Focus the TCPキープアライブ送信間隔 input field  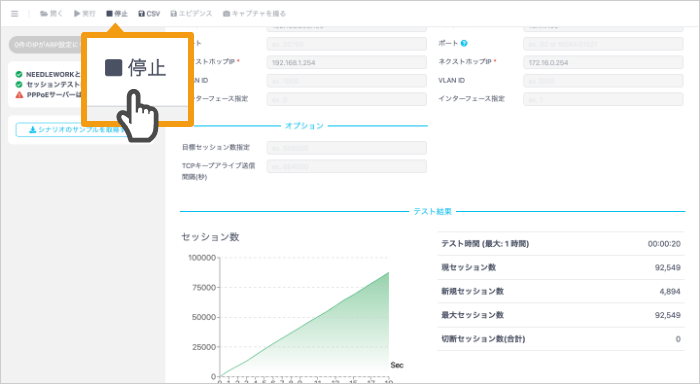[346, 166]
